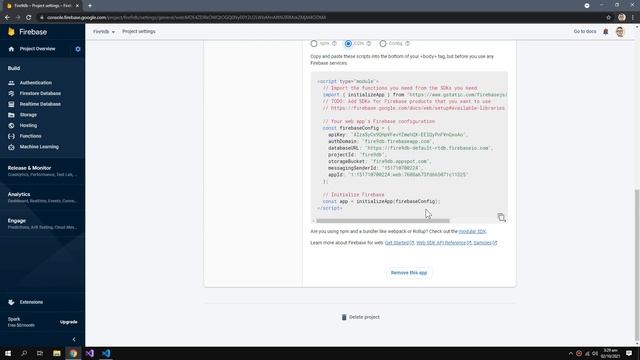The height and width of the screenshot is (360, 640).
Task: Open Machine Learning section
Action: (39, 147)
